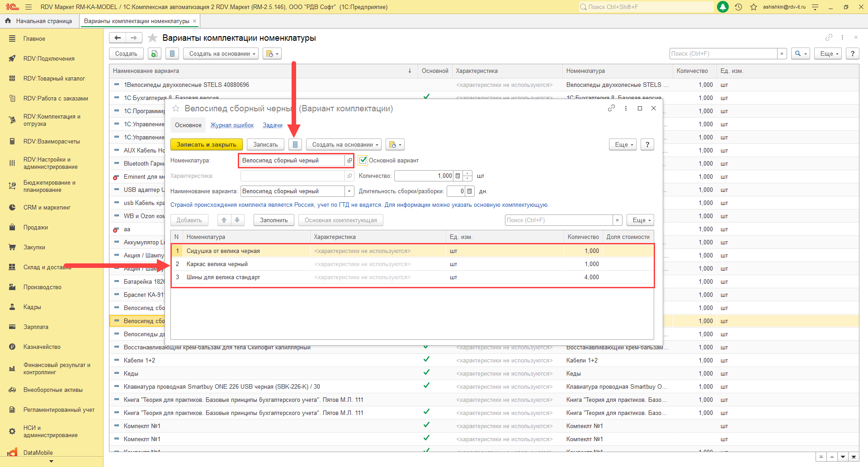This screenshot has width=868, height=467.
Task: Click the Заполнить button
Action: [x=274, y=220]
